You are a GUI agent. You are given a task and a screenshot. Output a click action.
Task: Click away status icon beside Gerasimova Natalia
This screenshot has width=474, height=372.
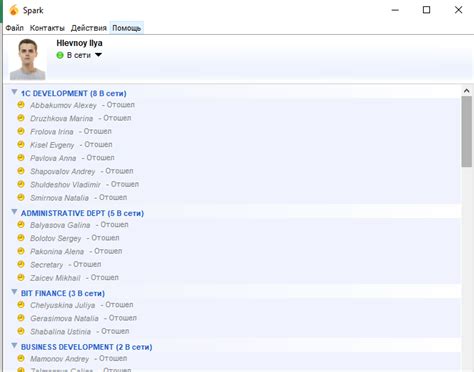pyautogui.click(x=21, y=318)
